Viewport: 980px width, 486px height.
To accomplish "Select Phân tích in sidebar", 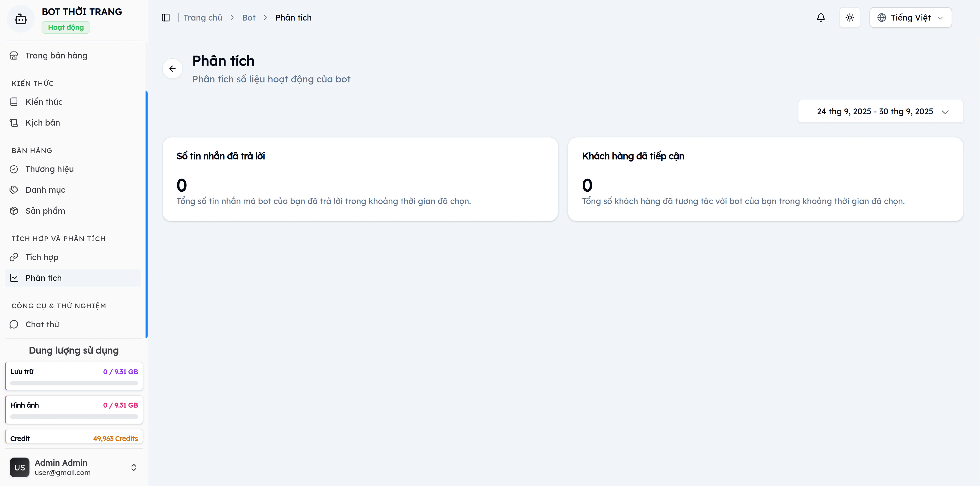I will click(43, 278).
